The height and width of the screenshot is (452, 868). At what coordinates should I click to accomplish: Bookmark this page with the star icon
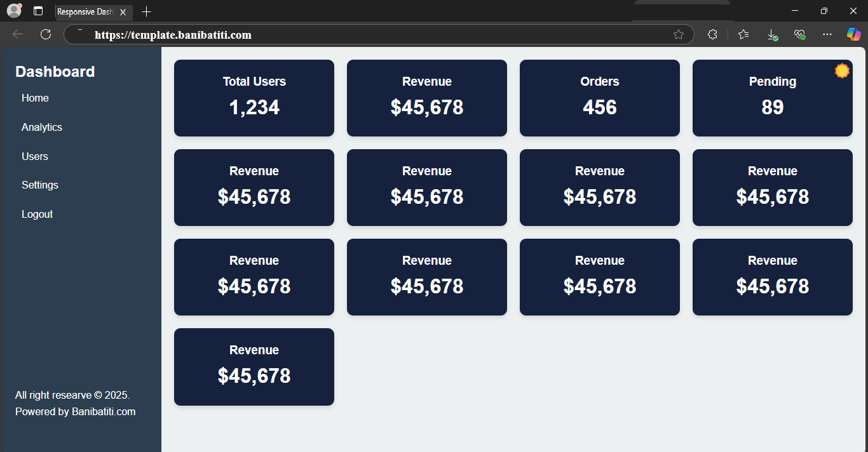click(679, 34)
